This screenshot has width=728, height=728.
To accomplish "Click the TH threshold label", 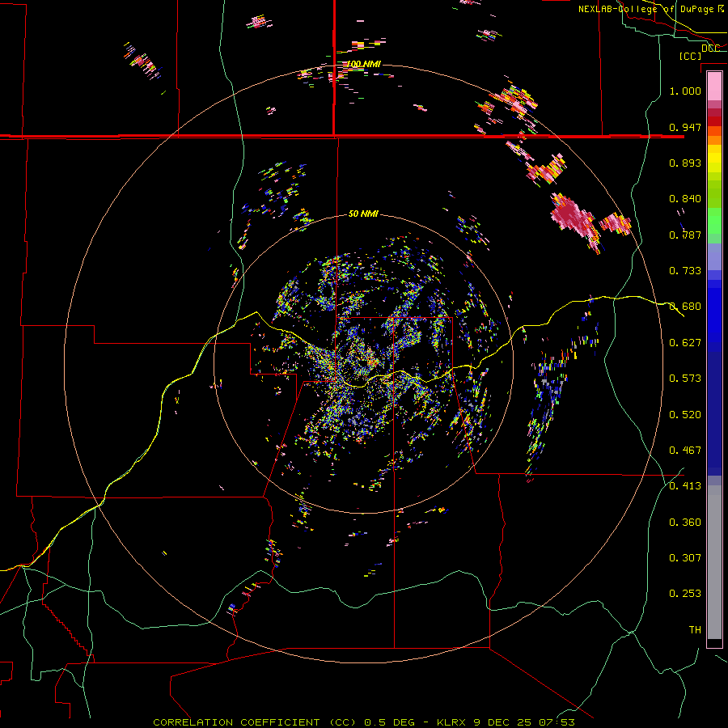I will tap(695, 630).
